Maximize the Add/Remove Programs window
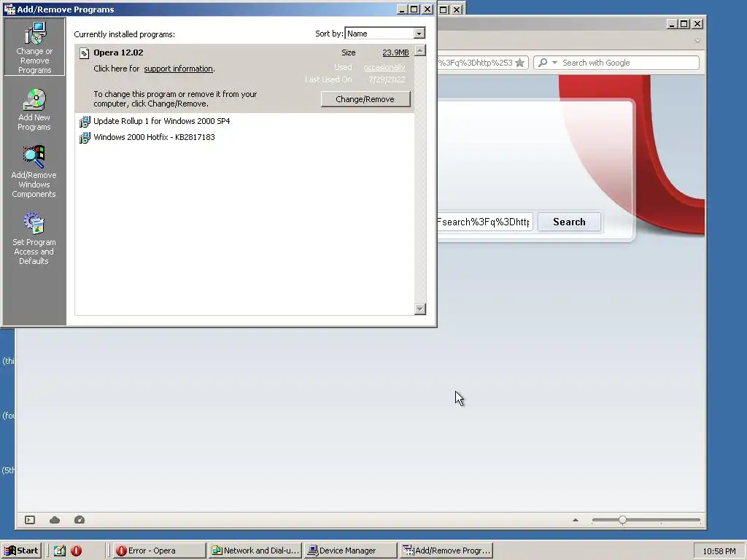 pyautogui.click(x=414, y=9)
